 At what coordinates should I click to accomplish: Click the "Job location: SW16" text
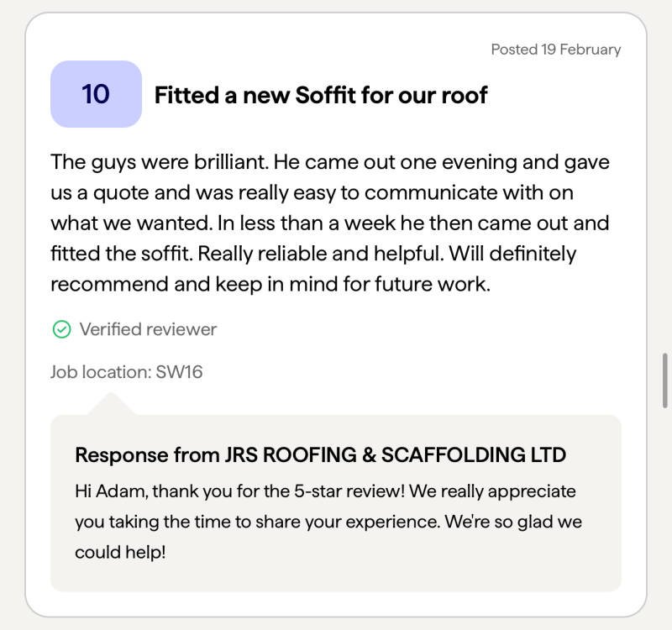click(126, 371)
